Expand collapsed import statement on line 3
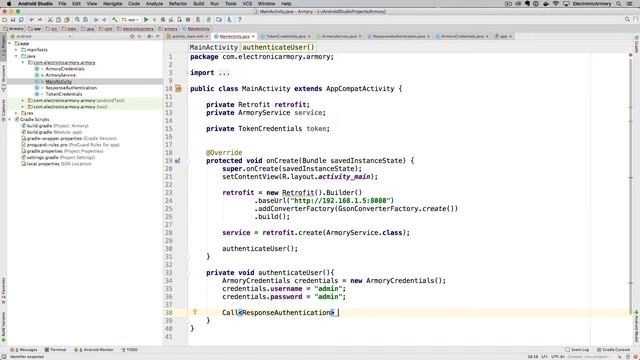Image resolution: width=640 pixels, height=360 pixels. 224,73
